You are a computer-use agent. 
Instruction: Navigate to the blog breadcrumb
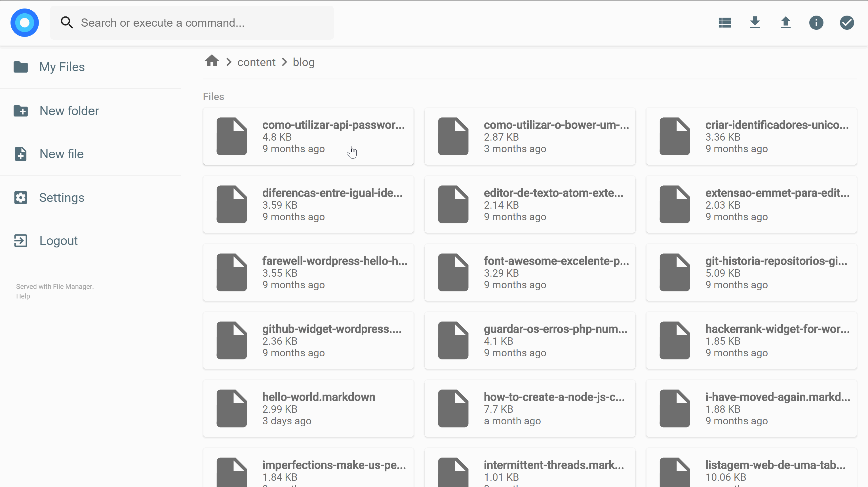pyautogui.click(x=304, y=62)
